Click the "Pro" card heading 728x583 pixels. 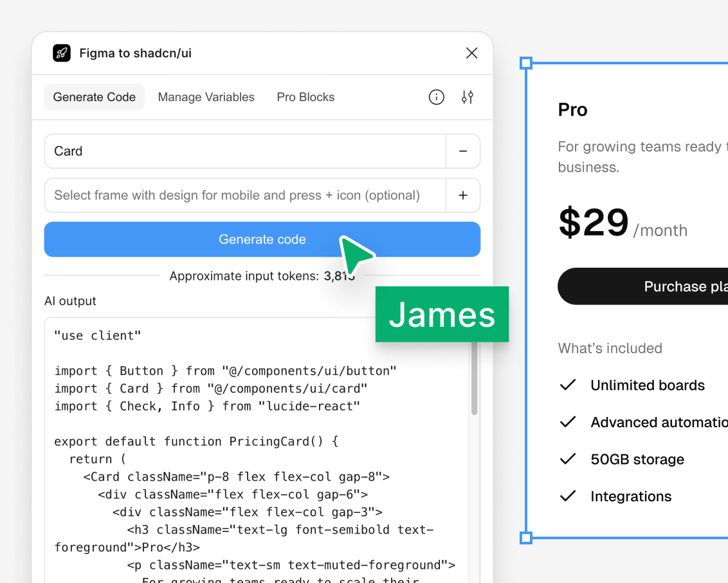coord(572,110)
